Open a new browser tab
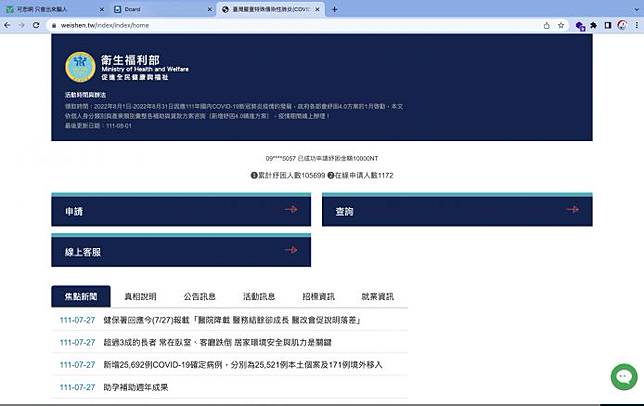 334,9
